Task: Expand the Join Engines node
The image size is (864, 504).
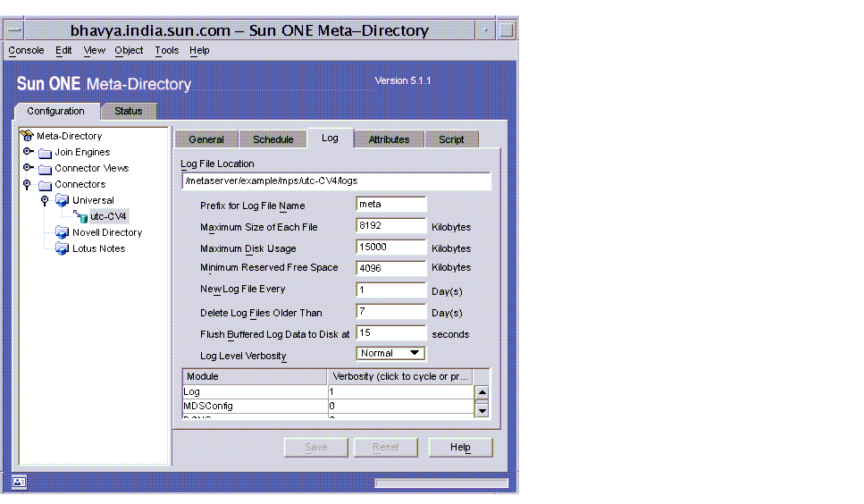Action: [28, 152]
